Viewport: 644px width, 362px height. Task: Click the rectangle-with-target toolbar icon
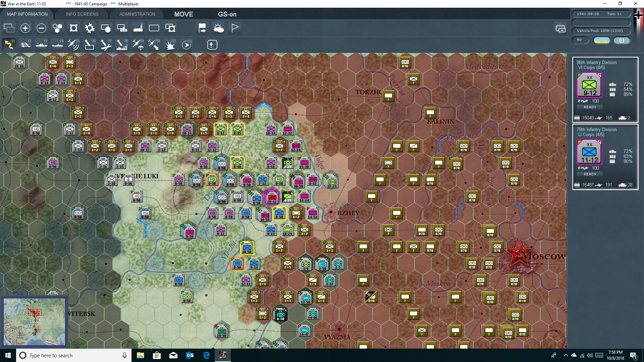(170, 28)
